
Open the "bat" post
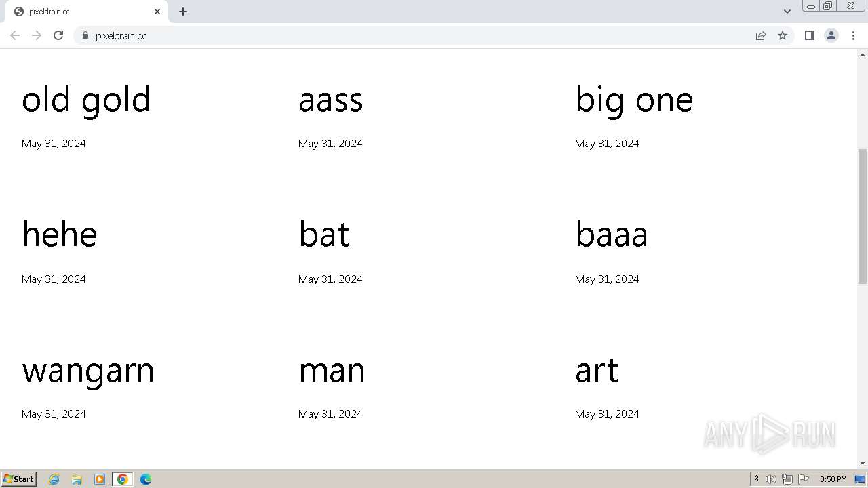[323, 235]
